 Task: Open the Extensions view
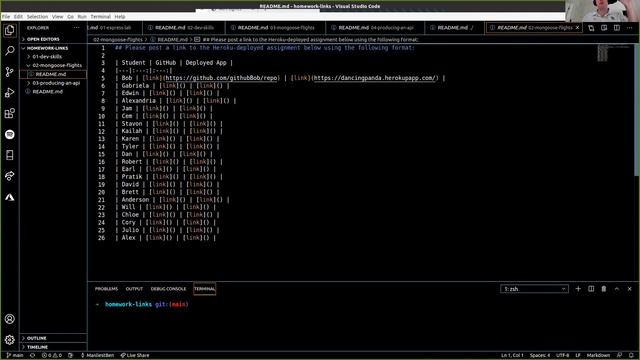(10, 113)
